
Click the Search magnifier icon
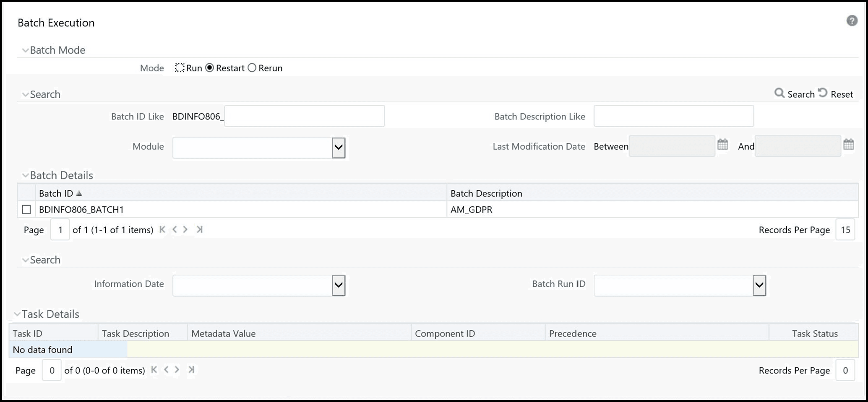pos(779,93)
